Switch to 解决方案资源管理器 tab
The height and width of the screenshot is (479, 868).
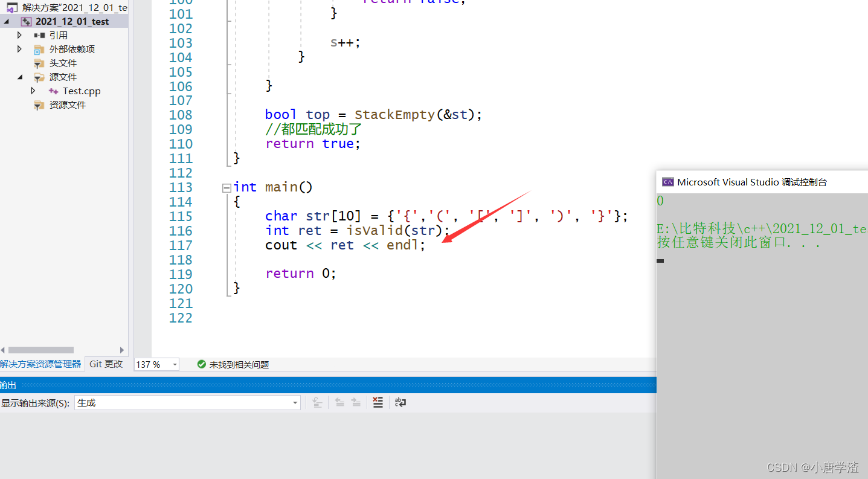(40, 364)
